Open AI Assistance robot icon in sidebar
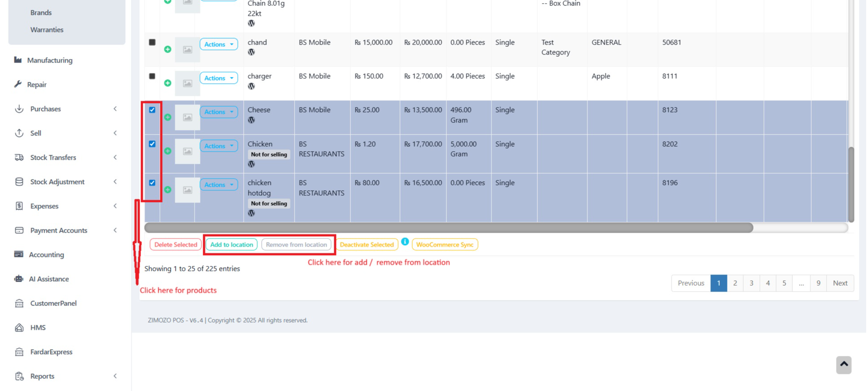The width and height of the screenshot is (868, 391). click(x=18, y=279)
